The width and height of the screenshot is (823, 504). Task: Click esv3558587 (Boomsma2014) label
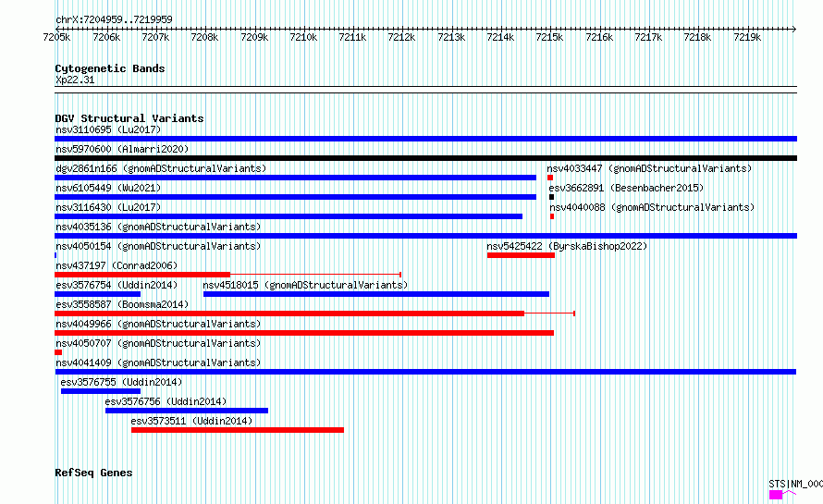[x=122, y=304]
